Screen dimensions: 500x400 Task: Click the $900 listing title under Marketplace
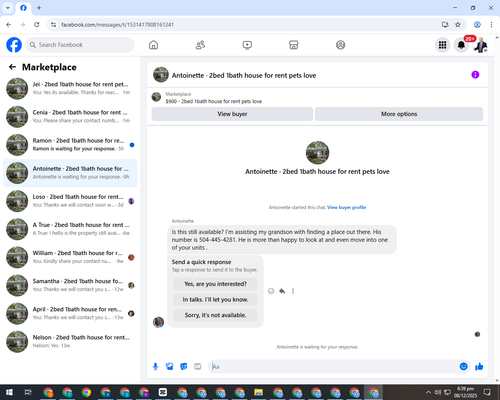point(214,101)
